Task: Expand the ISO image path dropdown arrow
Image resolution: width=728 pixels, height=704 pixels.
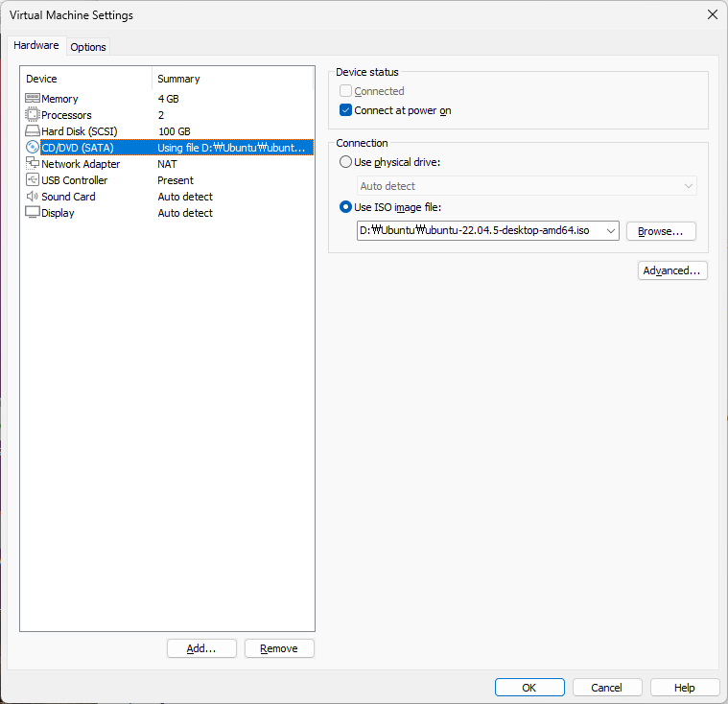Action: [611, 231]
